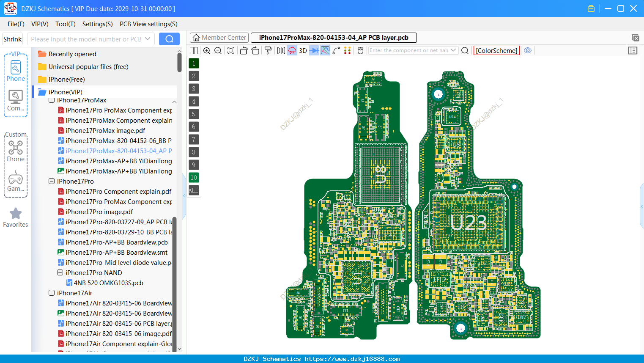
Task: Mirror the board with the flip icon
Action: (x=281, y=50)
